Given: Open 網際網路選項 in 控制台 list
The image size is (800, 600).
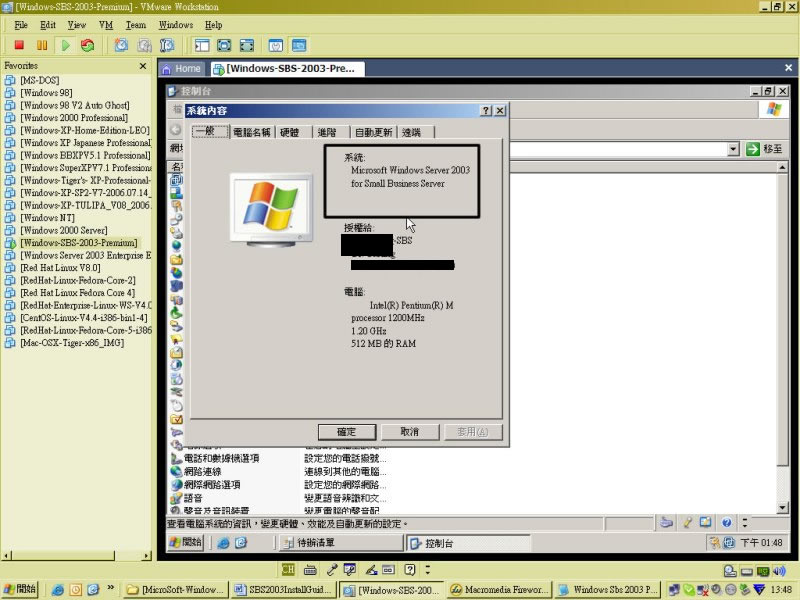Looking at the screenshot, I should 212,485.
